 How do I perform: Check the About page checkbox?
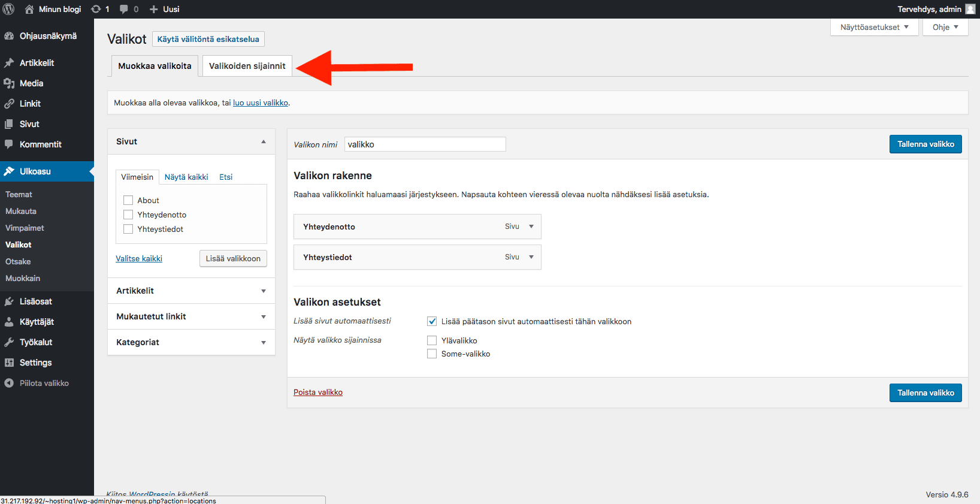click(x=128, y=200)
